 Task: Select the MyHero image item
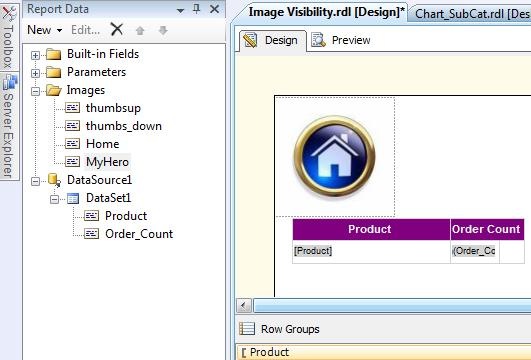coord(107,162)
